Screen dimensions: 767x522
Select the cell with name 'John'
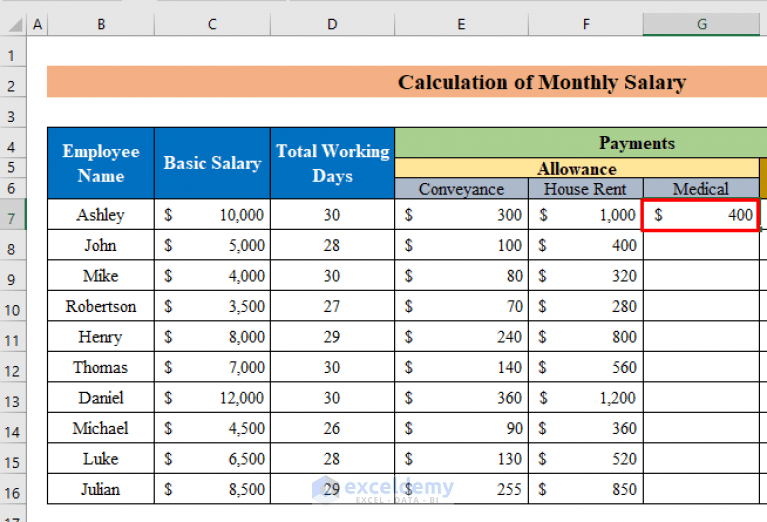(x=101, y=245)
